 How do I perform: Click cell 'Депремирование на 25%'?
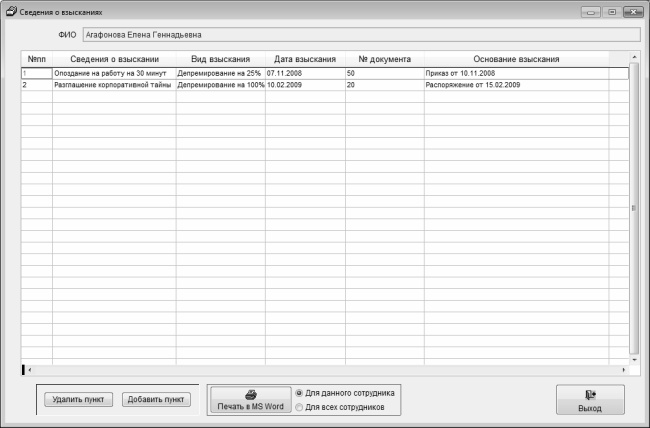[x=221, y=73]
